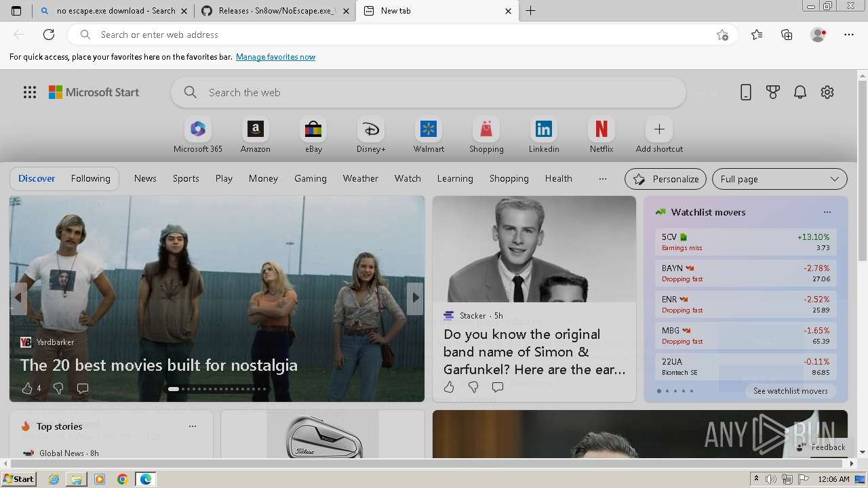The width and height of the screenshot is (868, 488).
Task: Open Edge Settings and more menu
Action: pyautogui.click(x=849, y=35)
